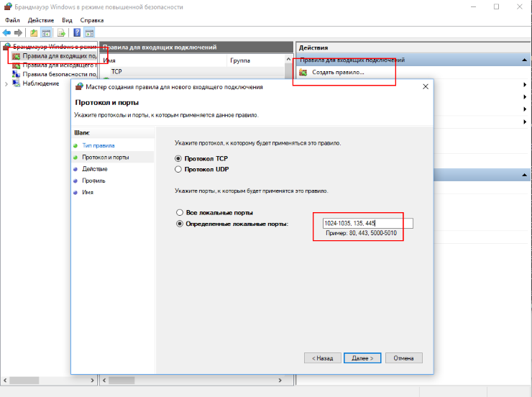Click the main window title firewall icon

[8, 6]
